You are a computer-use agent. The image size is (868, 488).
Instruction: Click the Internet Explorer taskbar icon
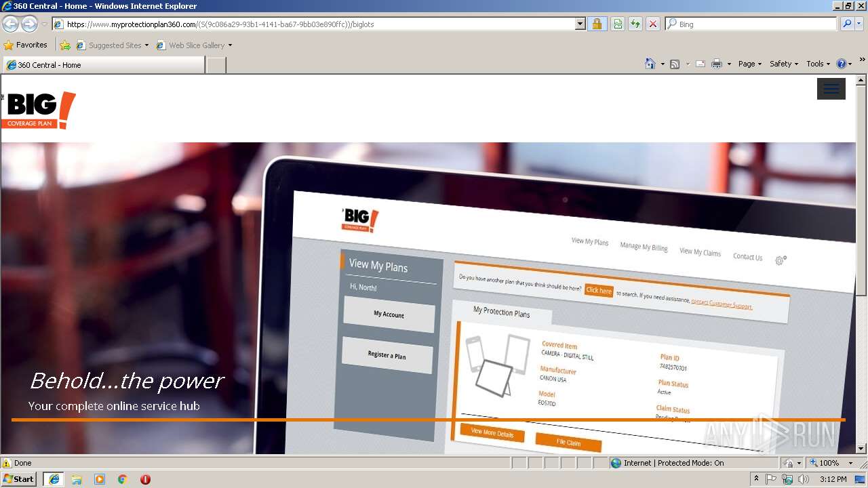coord(54,479)
